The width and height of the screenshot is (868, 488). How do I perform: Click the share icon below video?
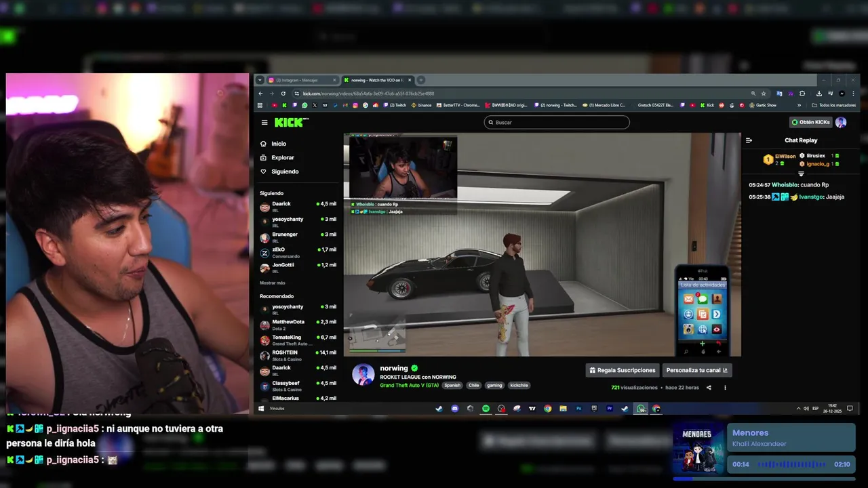709,388
